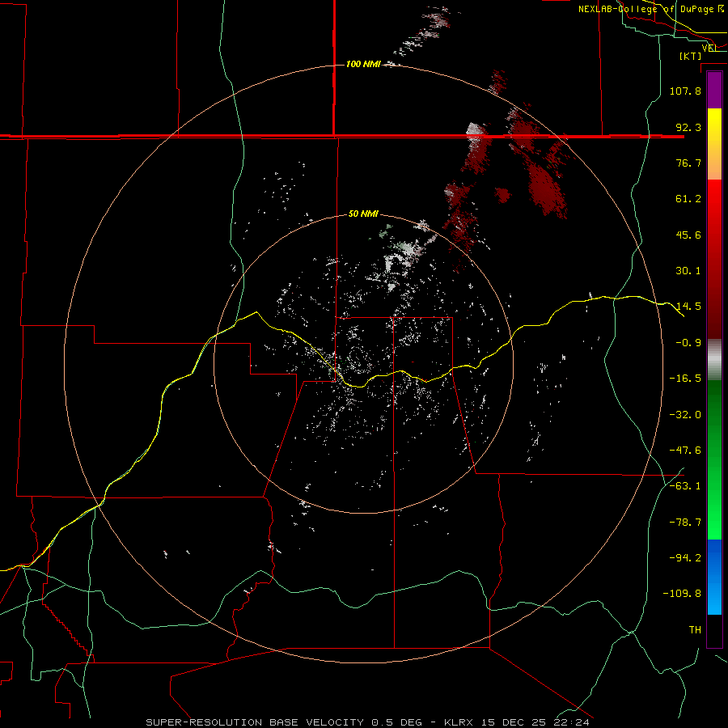The image size is (728, 728).
Task: Click the 30.1 velocity scale value
Action: coord(688,271)
